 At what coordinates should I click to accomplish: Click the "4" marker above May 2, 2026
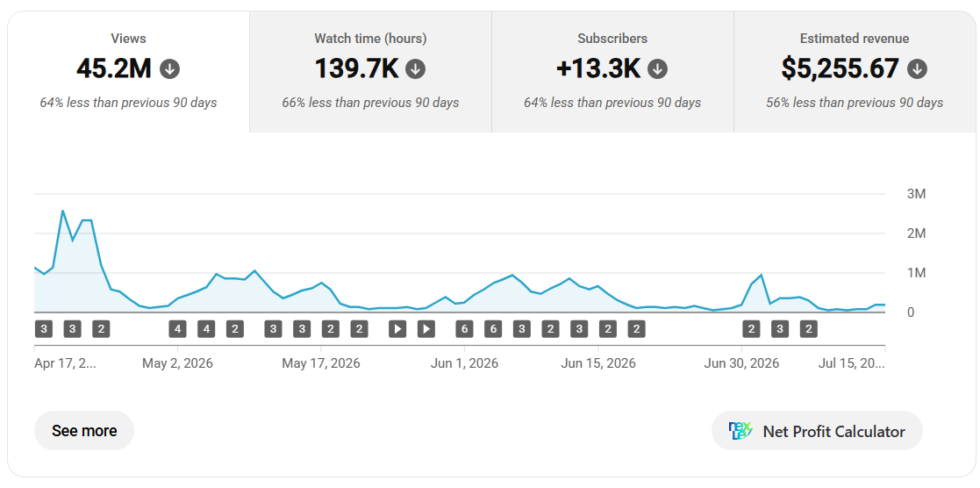coord(178,328)
